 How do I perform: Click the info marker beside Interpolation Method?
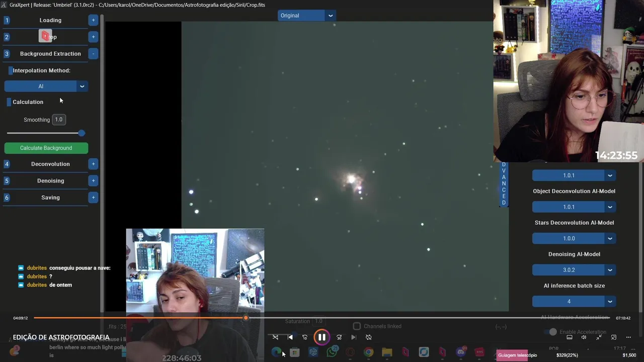pos(10,70)
